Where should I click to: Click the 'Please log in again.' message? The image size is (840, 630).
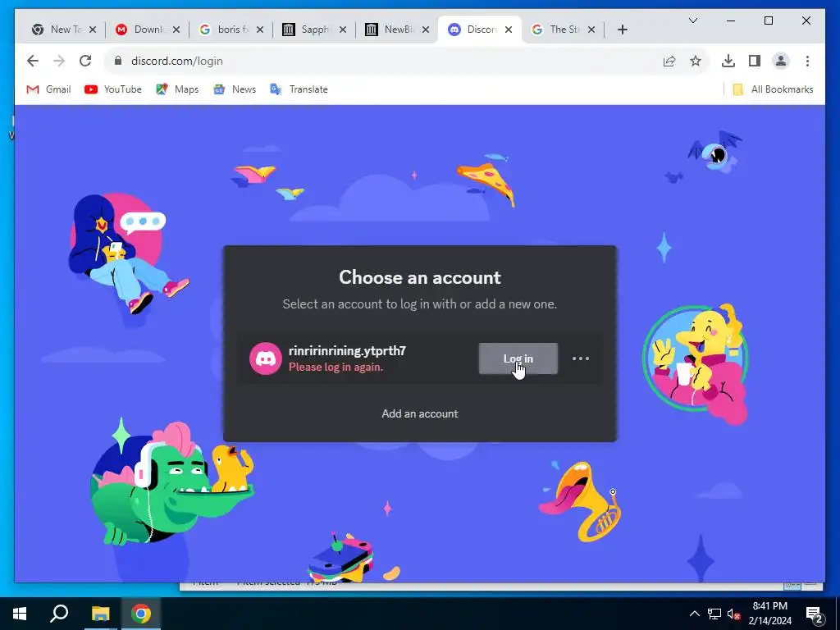tap(336, 367)
